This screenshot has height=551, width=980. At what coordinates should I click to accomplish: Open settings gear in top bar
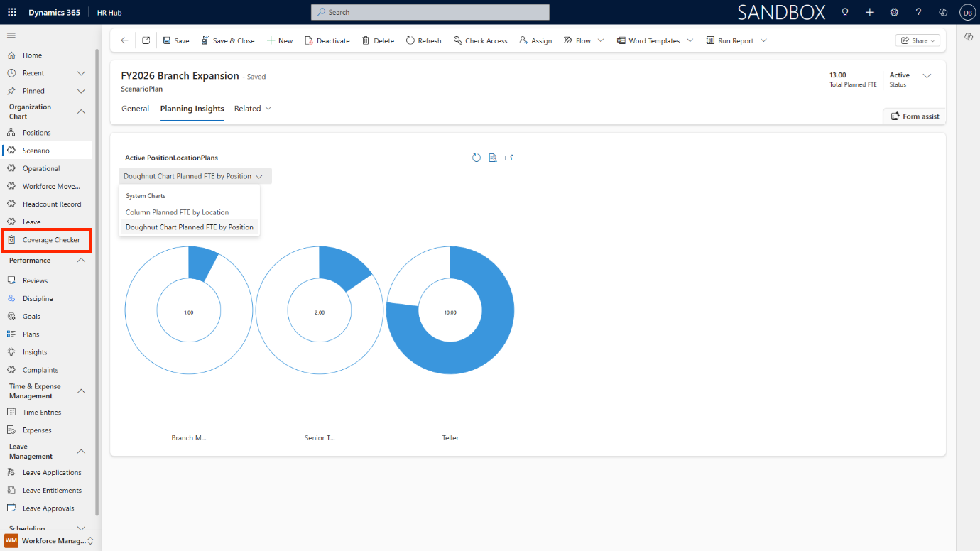[894, 12]
